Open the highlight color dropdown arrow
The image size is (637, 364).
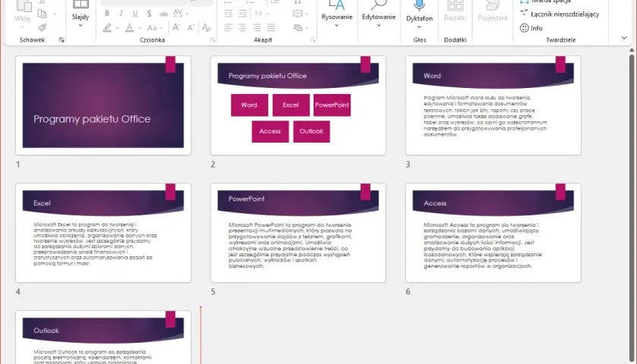(x=118, y=28)
